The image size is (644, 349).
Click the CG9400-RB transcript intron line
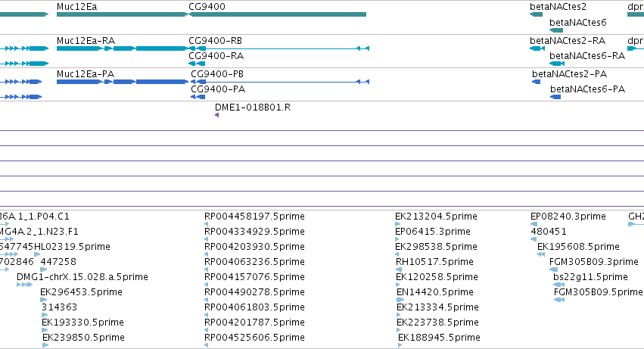(282, 48)
